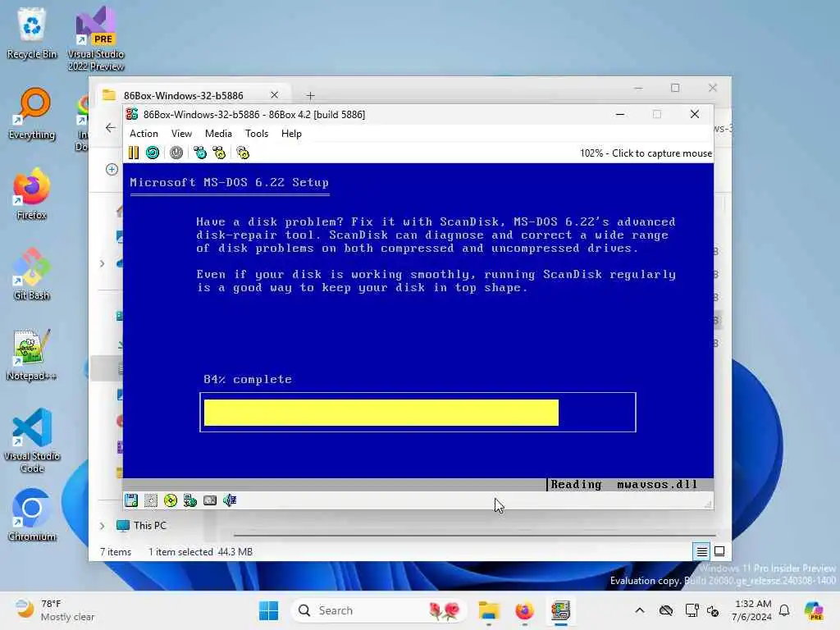Click the gray card status bar icon
840x630 pixels.
[210, 500]
